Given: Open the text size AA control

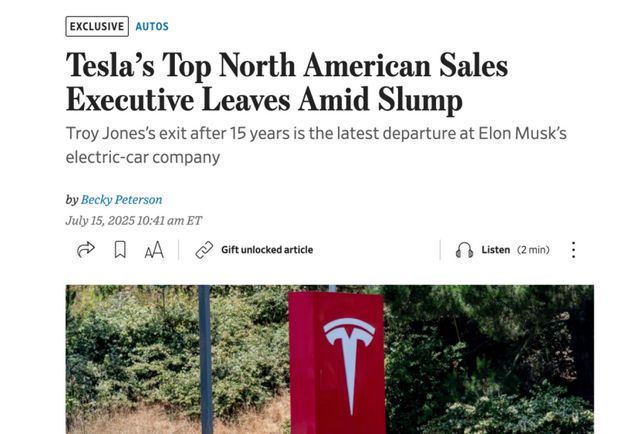Looking at the screenshot, I should [x=153, y=250].
